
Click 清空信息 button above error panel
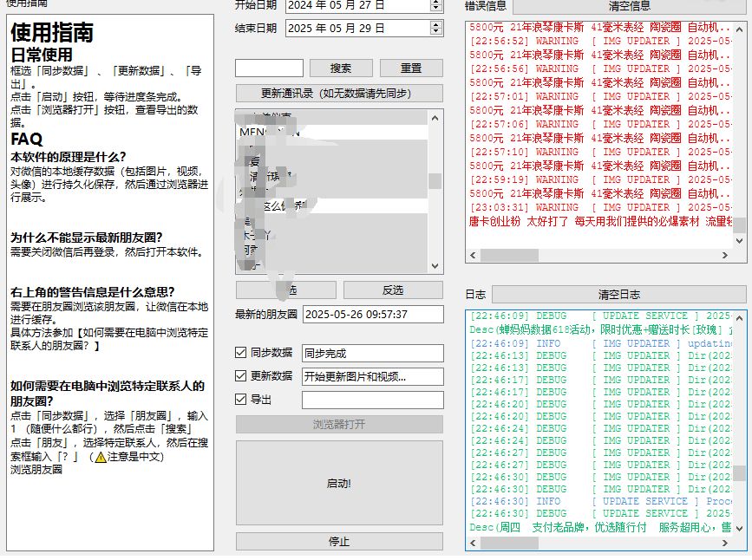[x=629, y=6]
